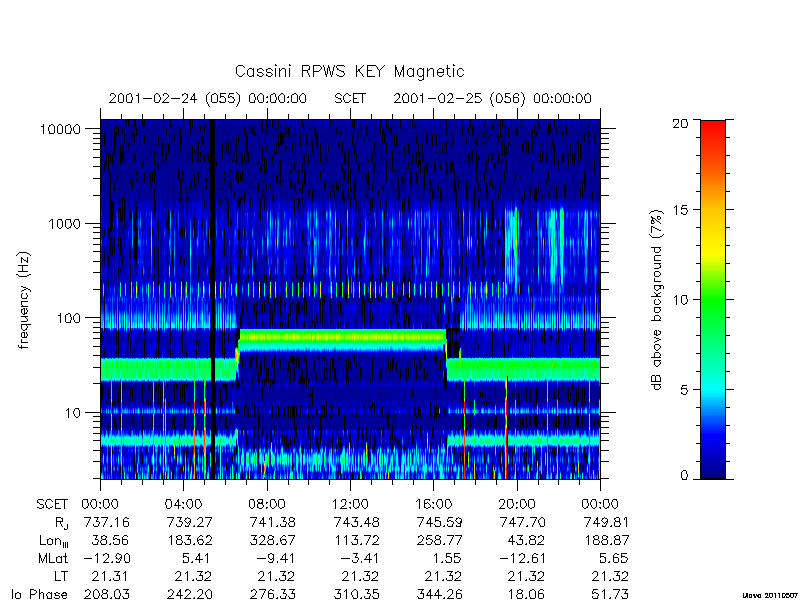Click the longitude value 328.67
The image size is (800, 600).
272,540
